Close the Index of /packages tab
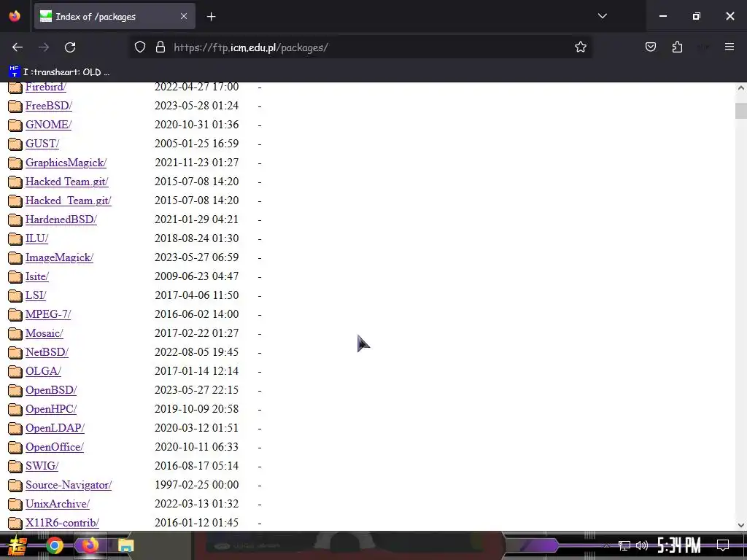 (x=184, y=16)
